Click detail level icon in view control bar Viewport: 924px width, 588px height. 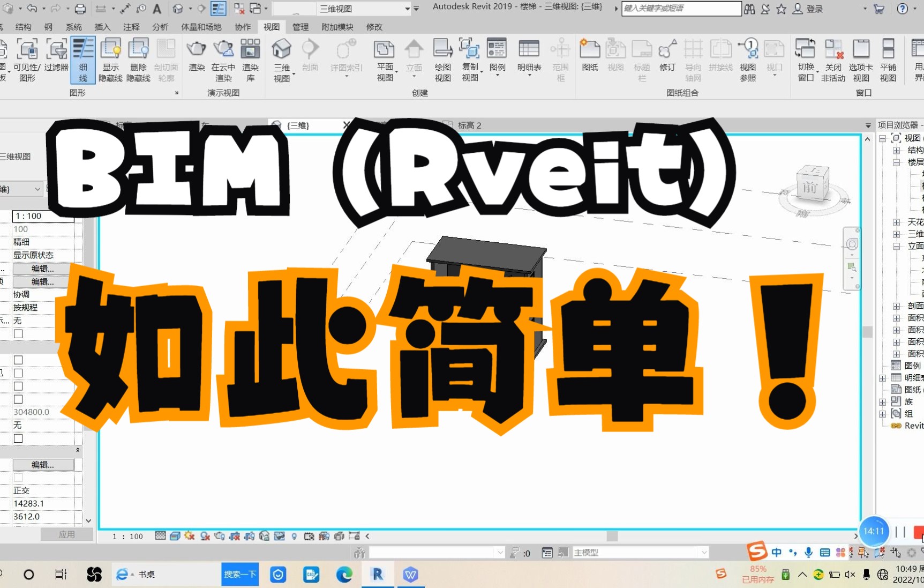(160, 536)
